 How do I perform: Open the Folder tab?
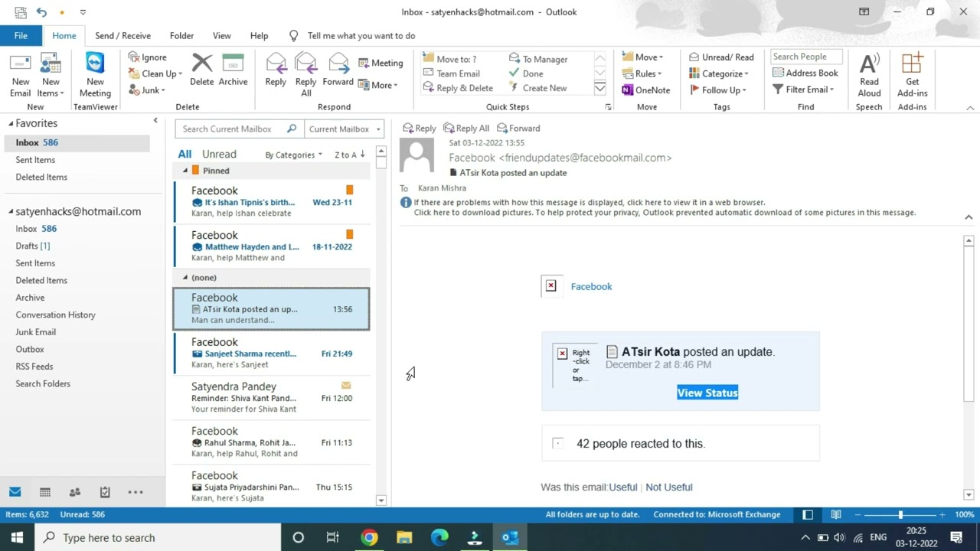pyautogui.click(x=181, y=35)
